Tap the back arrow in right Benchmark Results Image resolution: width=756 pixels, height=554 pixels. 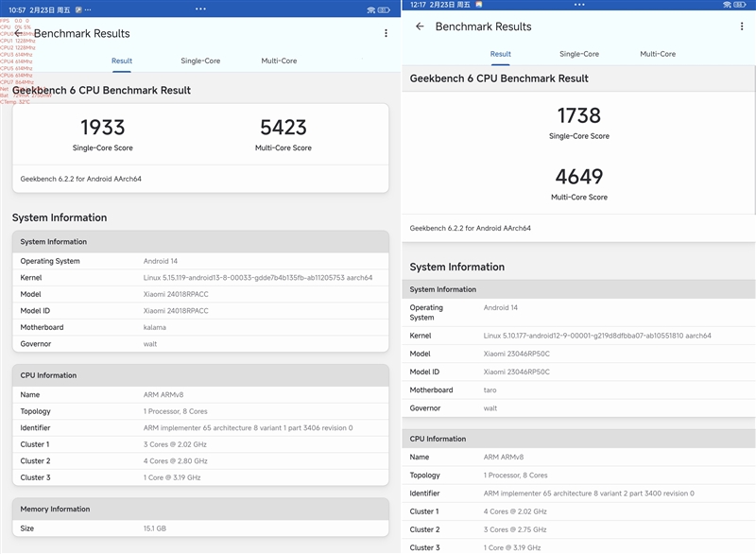(420, 26)
